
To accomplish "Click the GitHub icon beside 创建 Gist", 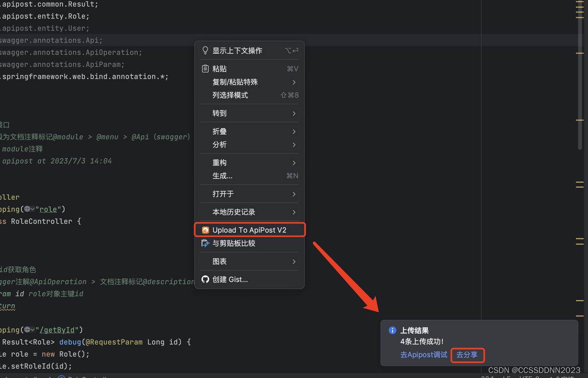I will click(205, 279).
